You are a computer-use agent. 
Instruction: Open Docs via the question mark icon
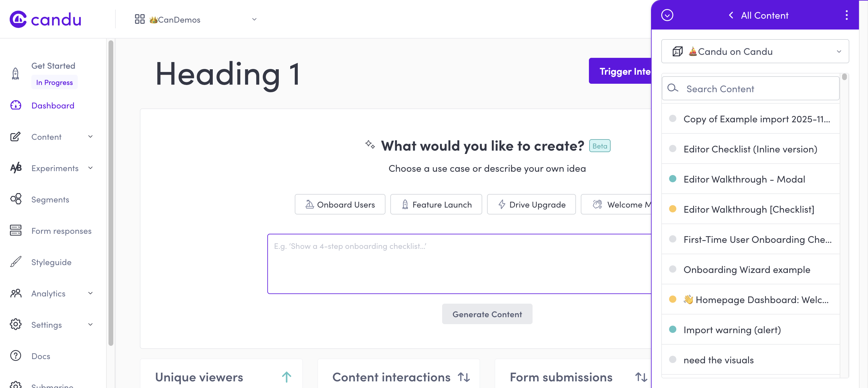[15, 356]
